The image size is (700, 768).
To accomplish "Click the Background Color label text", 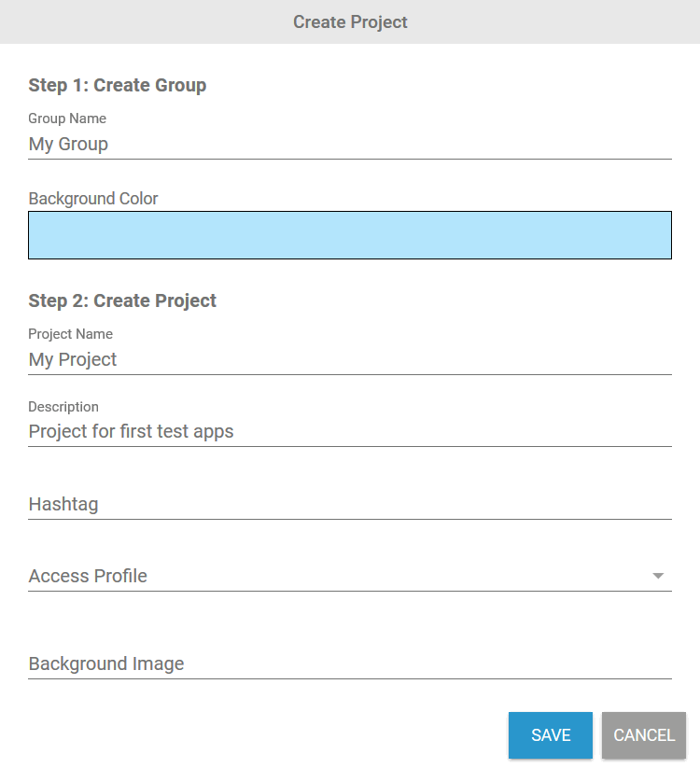I will point(93,199).
